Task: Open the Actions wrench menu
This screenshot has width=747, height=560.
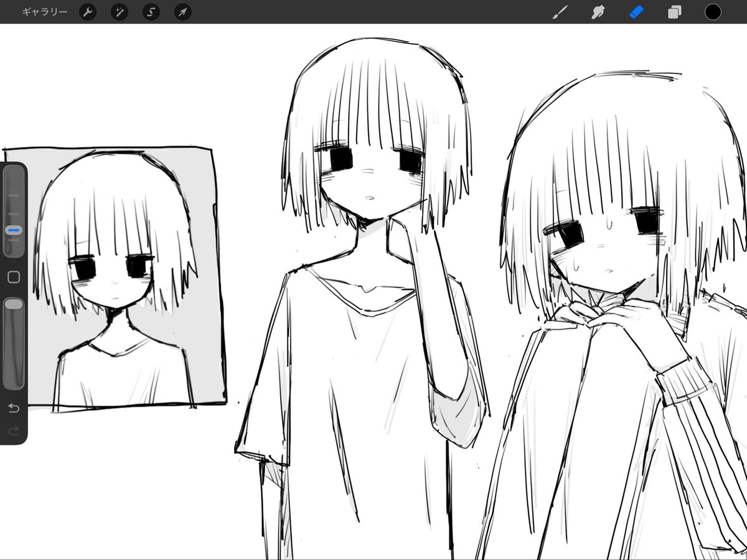Action: point(88,12)
